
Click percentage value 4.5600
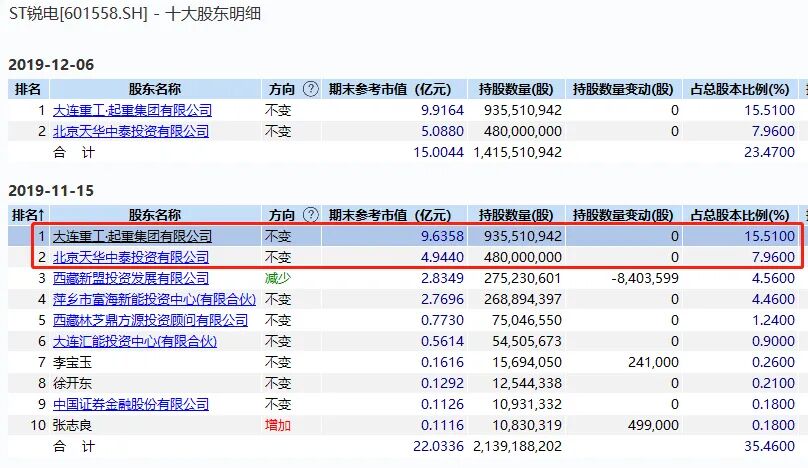(773, 278)
